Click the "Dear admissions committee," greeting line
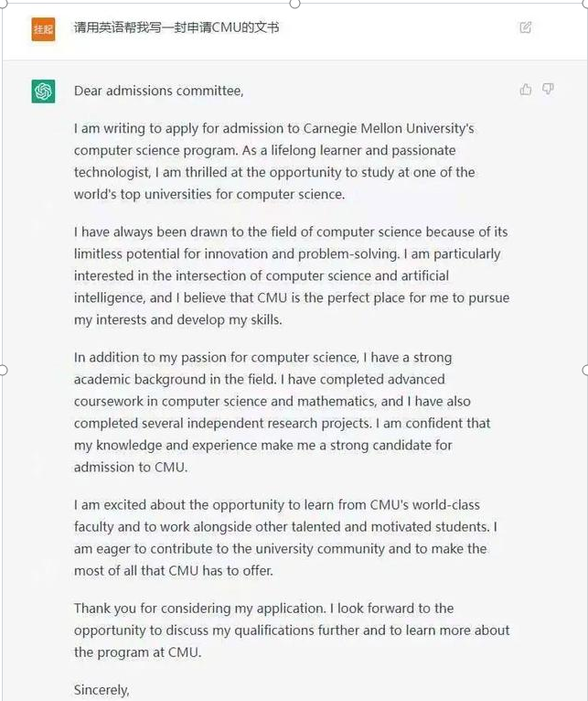 (159, 91)
